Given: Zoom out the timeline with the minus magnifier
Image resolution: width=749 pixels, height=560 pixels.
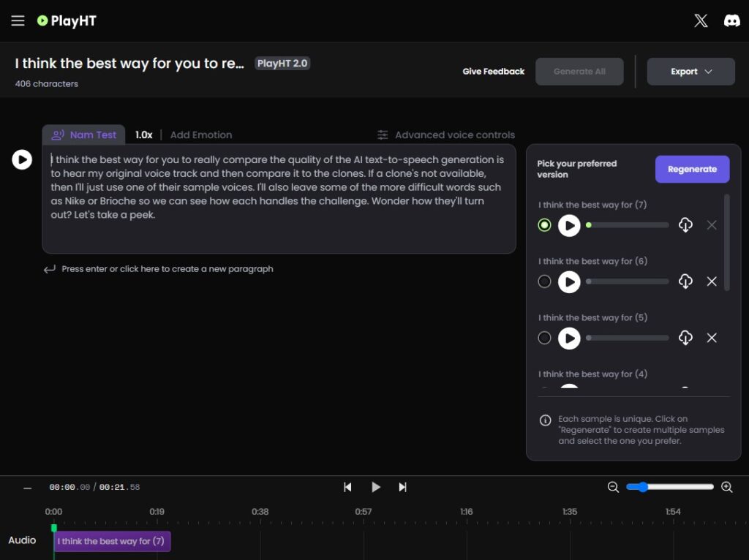Looking at the screenshot, I should click(x=613, y=487).
